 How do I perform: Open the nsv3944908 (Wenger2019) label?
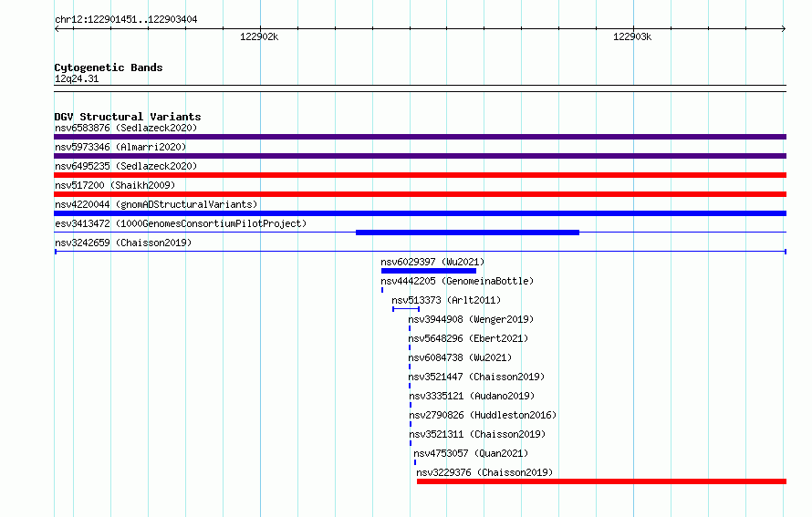point(471,319)
